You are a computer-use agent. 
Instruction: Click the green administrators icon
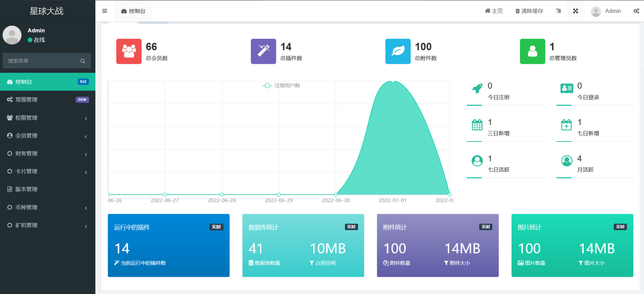pyautogui.click(x=532, y=51)
